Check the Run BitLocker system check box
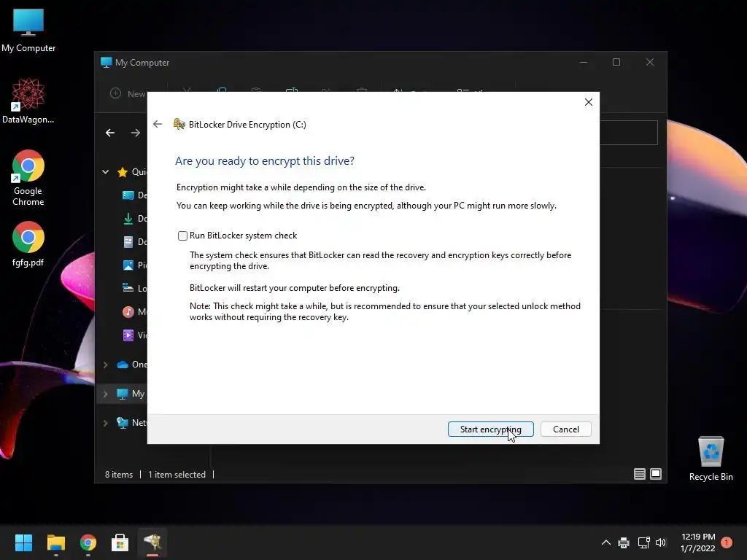The image size is (747, 560). point(182,236)
